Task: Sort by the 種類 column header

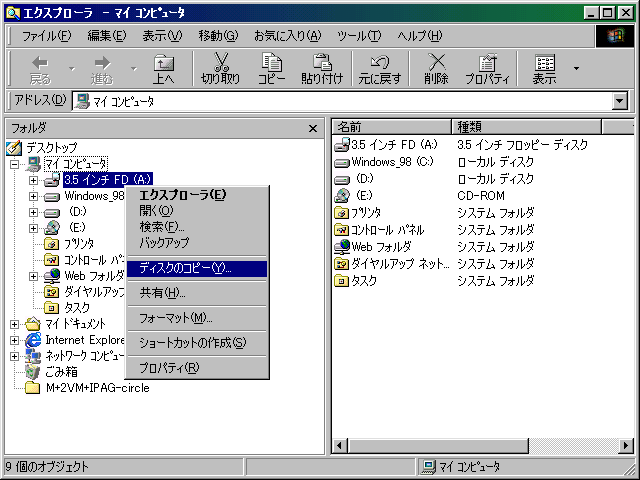Action: [527, 127]
